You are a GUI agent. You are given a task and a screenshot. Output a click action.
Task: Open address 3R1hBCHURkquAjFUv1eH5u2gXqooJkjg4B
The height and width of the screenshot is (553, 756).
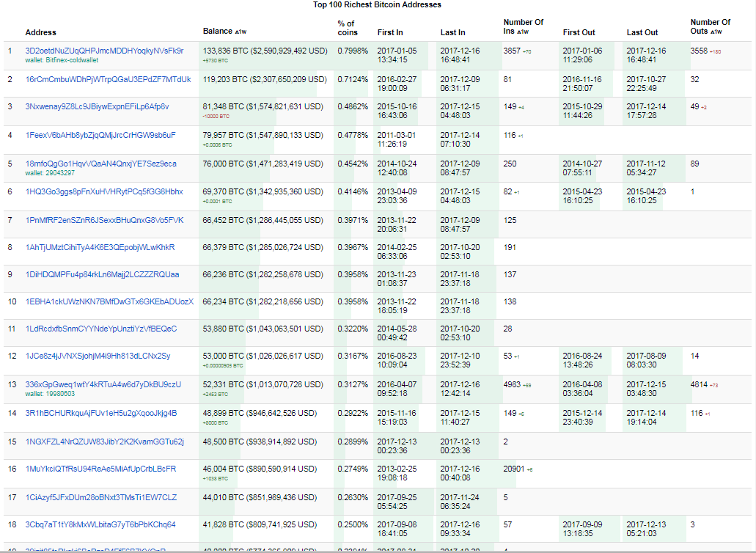click(x=100, y=413)
